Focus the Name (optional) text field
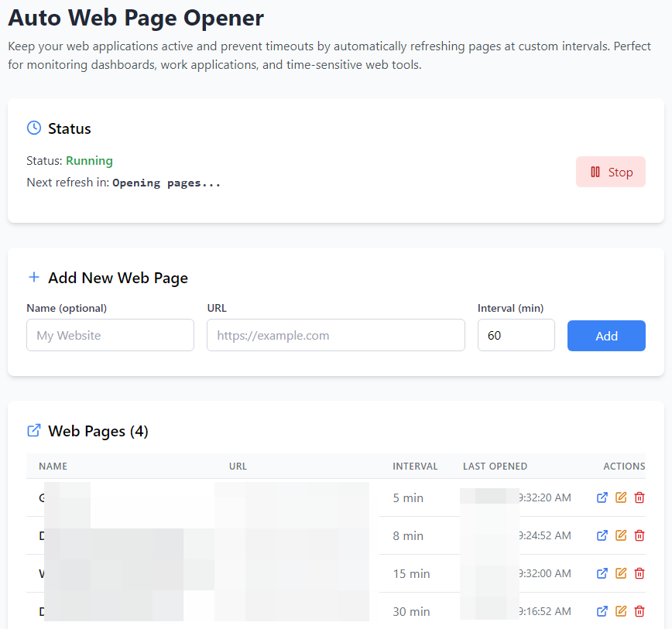The image size is (672, 629). 110,336
